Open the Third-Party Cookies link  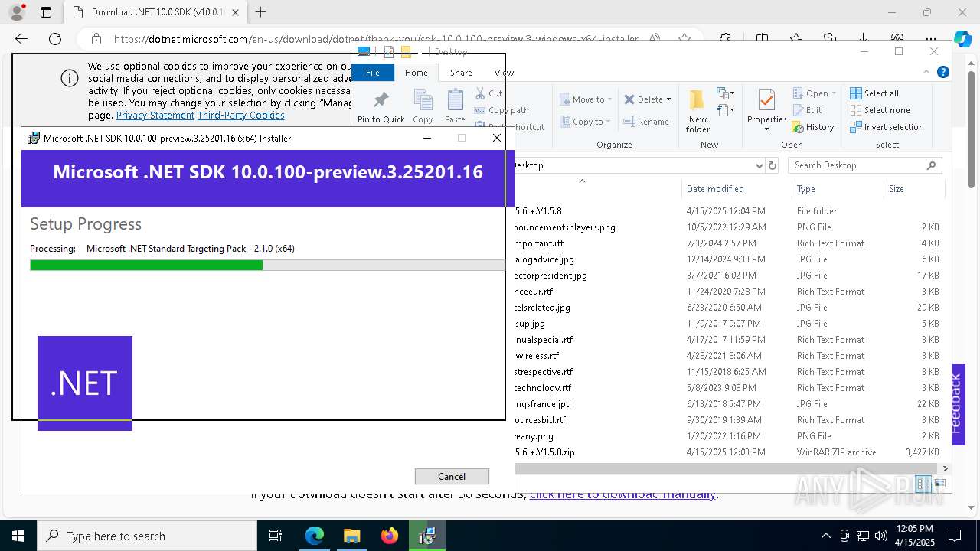coord(241,116)
